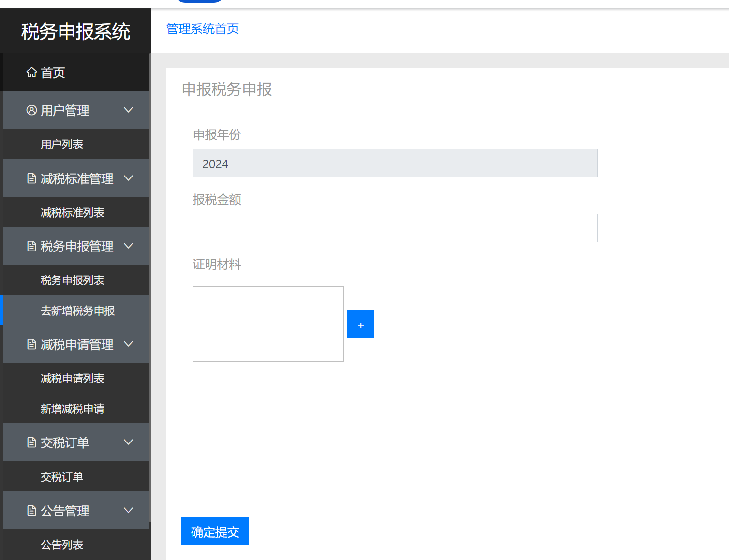The height and width of the screenshot is (560, 729).
Task: Open the 公告列表 page
Action: pyautogui.click(x=62, y=545)
